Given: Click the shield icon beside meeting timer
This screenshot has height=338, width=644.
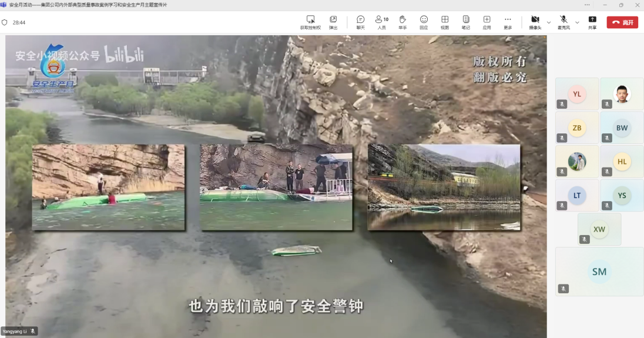Looking at the screenshot, I should coord(5,22).
